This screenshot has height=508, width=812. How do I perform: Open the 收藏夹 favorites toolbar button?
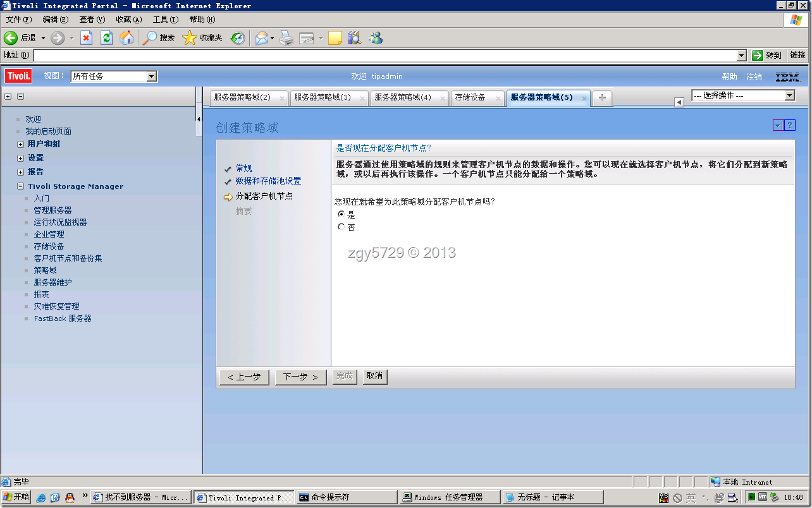tap(202, 38)
